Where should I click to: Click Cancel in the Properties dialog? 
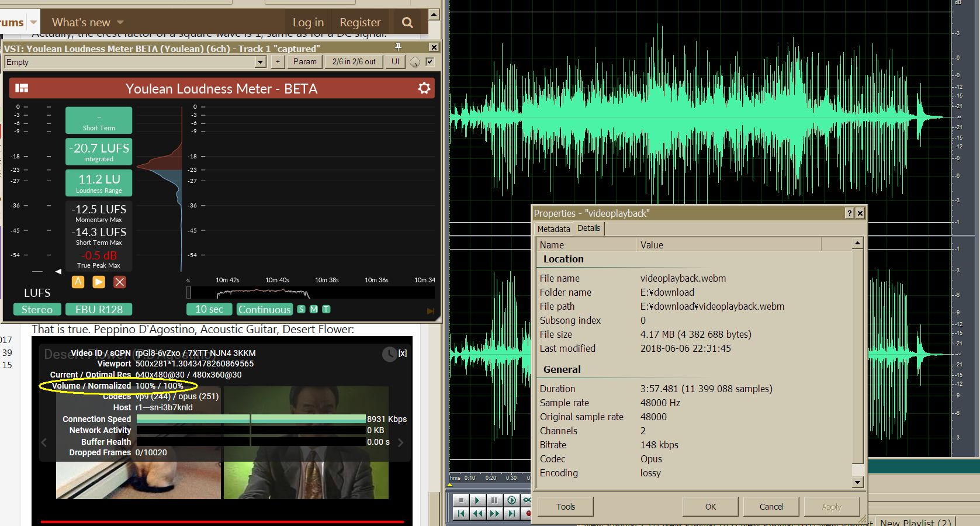click(771, 507)
